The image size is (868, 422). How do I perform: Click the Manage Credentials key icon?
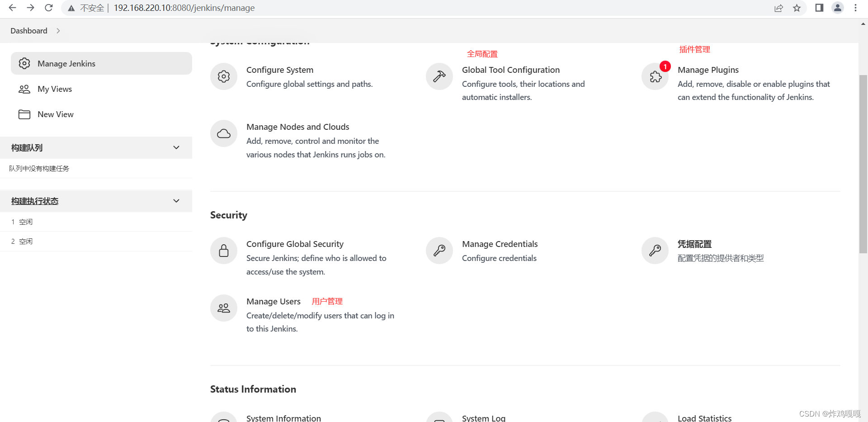pos(439,251)
